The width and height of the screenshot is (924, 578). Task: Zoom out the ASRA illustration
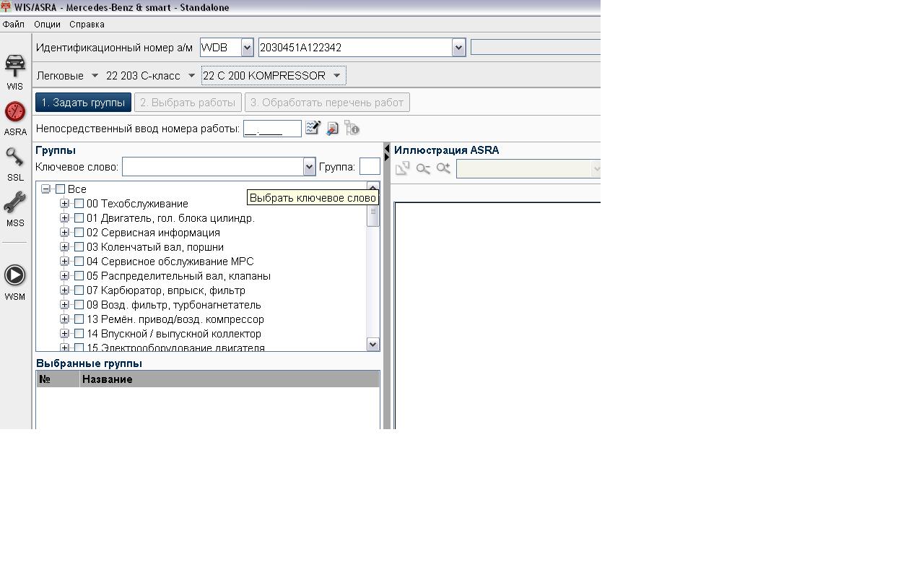pyautogui.click(x=423, y=168)
